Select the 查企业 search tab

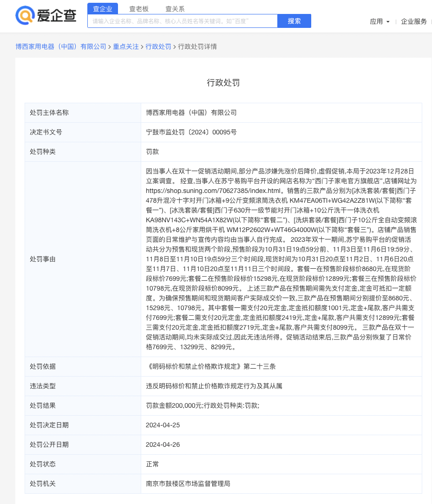(103, 9)
